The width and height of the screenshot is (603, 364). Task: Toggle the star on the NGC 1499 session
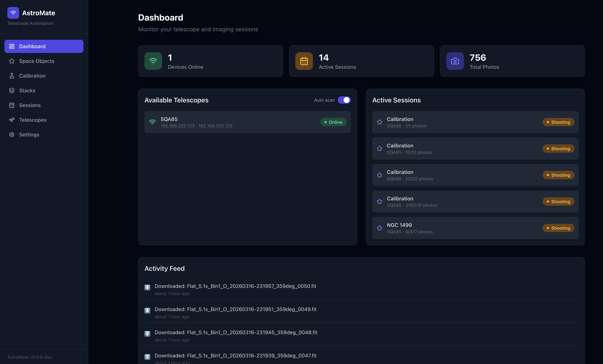[380, 228]
